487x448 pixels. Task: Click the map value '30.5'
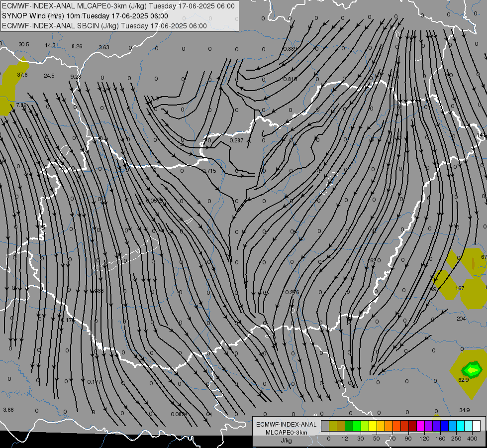tap(23, 44)
